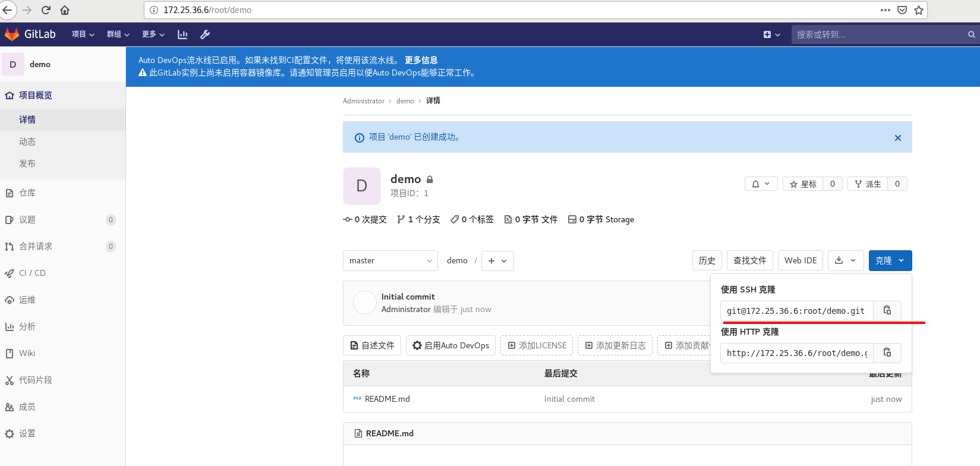Click the search magnifier icon
Viewport: 980px width, 466px height.
click(972, 34)
